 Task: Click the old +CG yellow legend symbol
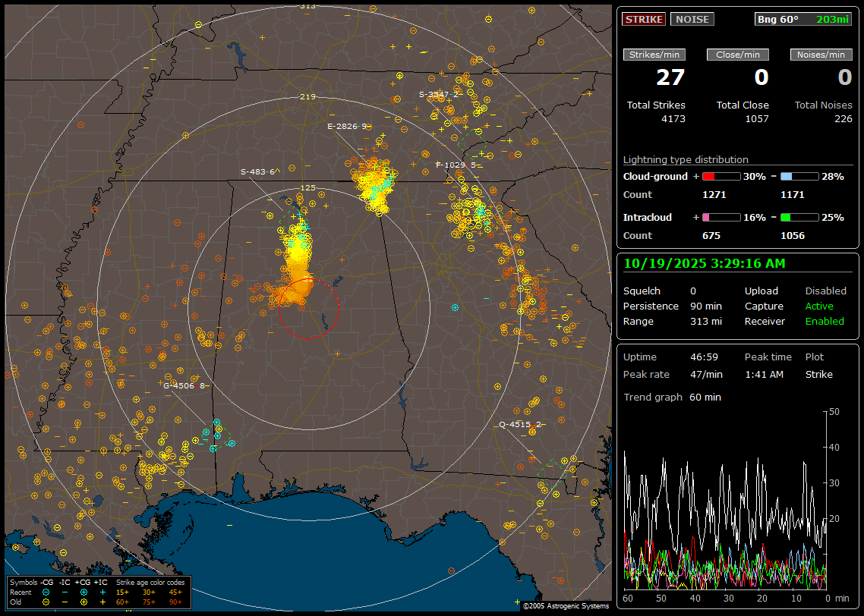tap(84, 601)
